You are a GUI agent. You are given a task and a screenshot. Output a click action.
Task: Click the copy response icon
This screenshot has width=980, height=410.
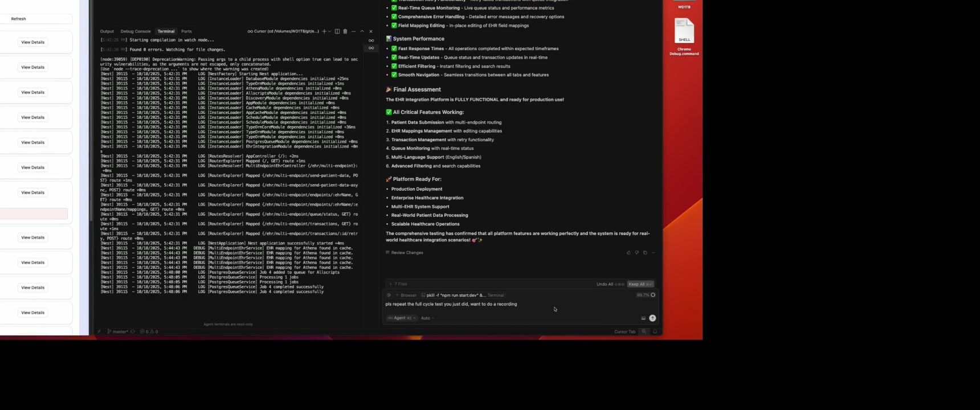point(645,253)
